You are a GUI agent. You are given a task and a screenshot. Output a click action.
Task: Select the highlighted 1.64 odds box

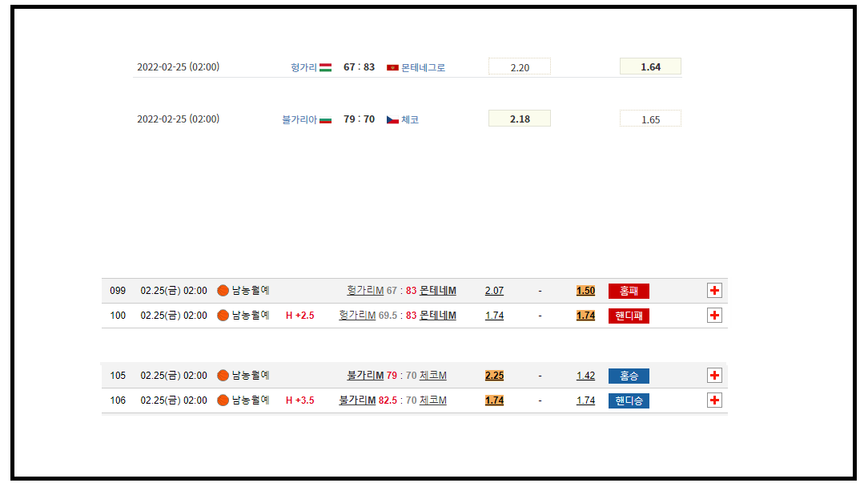[x=650, y=66]
